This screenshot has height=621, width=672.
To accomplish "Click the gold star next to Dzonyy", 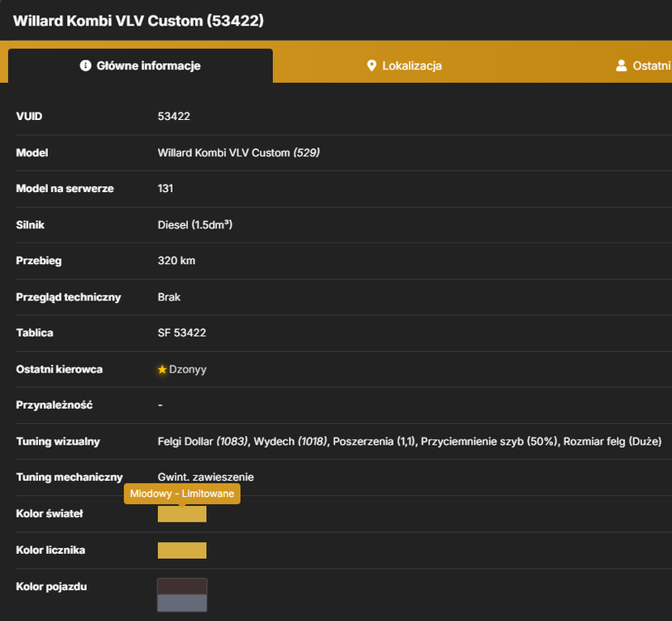I will pyautogui.click(x=162, y=369).
